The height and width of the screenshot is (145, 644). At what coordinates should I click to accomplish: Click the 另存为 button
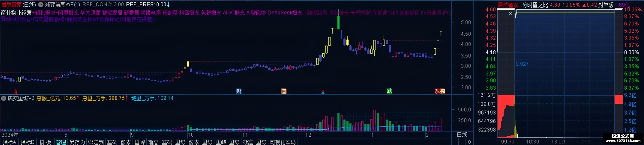point(77,142)
